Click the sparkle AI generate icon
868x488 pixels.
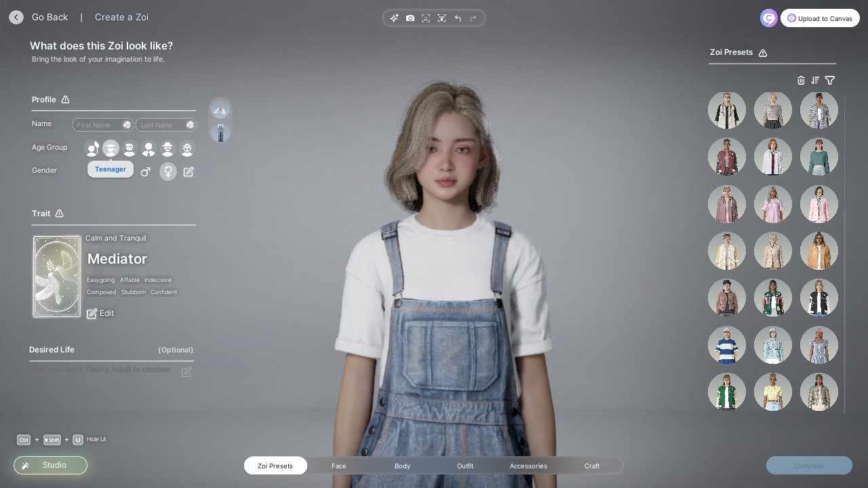(x=394, y=18)
